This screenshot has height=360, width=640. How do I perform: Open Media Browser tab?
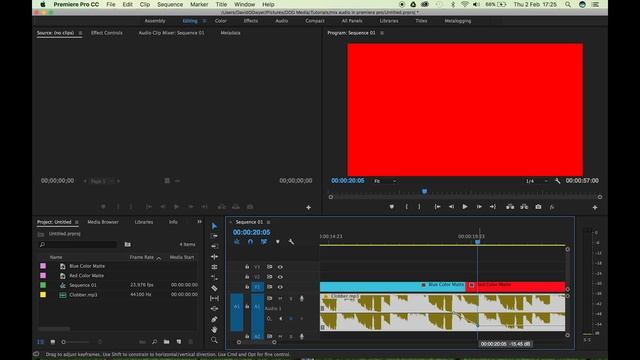tap(103, 222)
